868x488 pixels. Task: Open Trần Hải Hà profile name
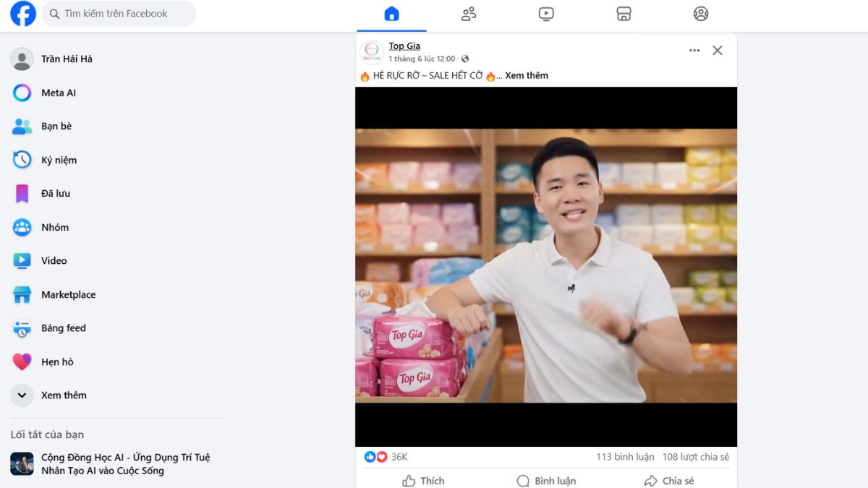tap(67, 59)
